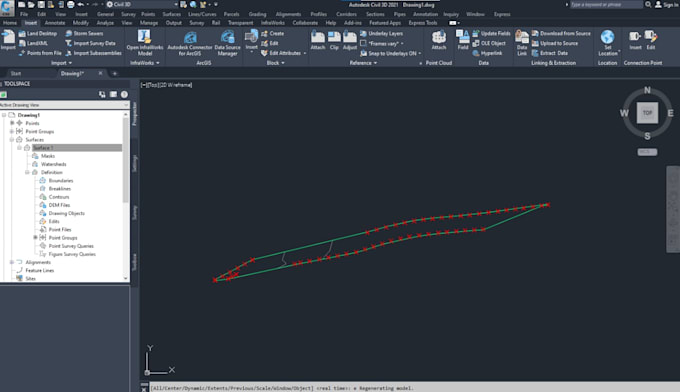Click the new drawing tab plus button
The width and height of the screenshot is (680, 392).
click(114, 73)
